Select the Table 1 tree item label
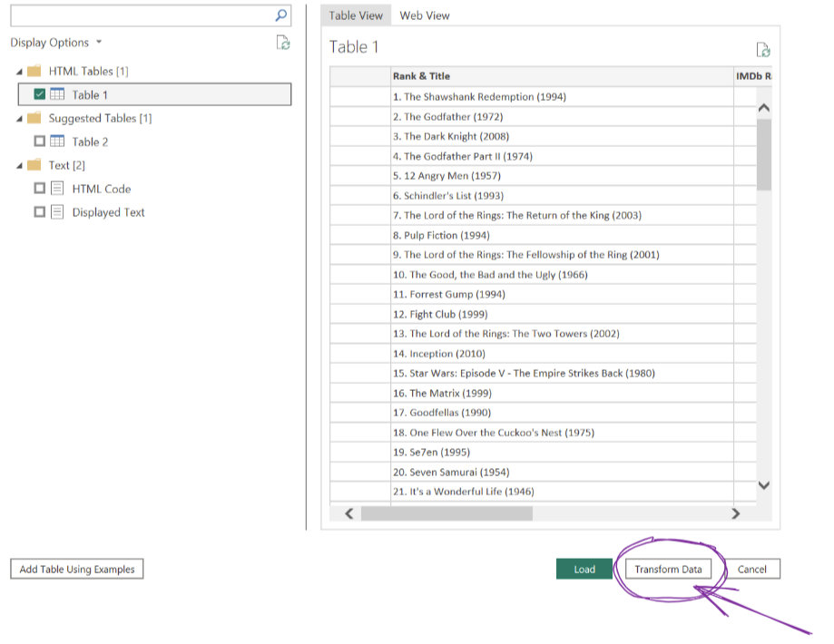The image size is (834, 644). 90,95
